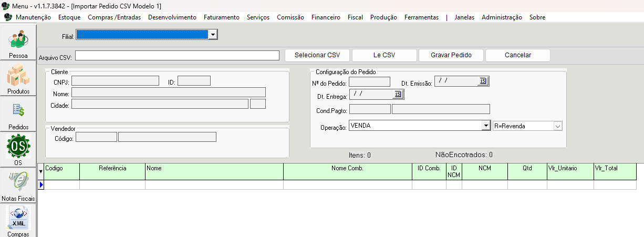
Task: Sort by the Qtd column header
Action: click(x=527, y=172)
